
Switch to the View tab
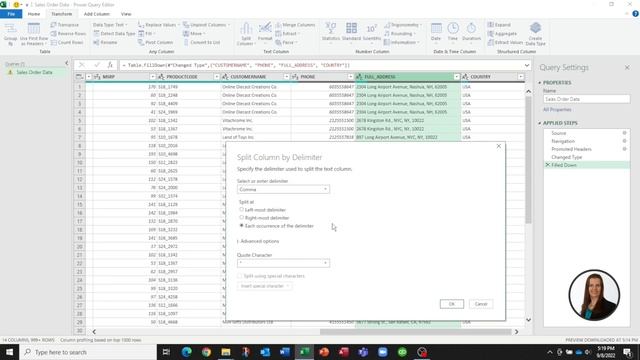coord(126,14)
